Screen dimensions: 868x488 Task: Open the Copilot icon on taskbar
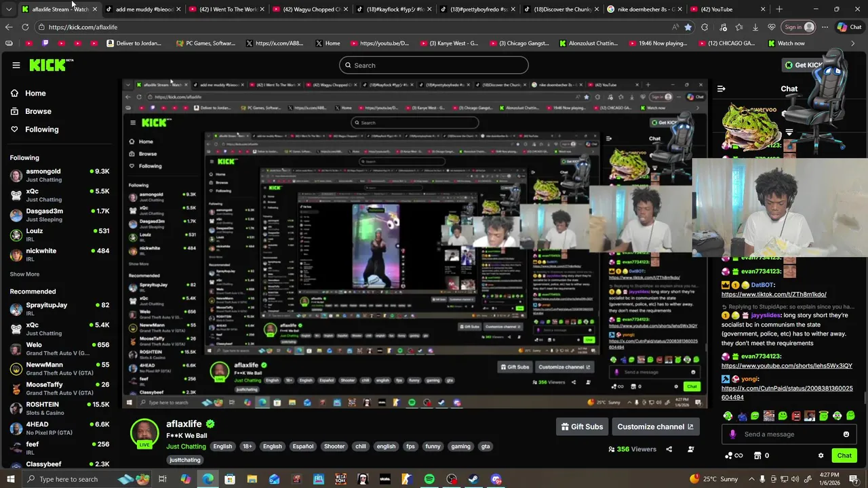pyautogui.click(x=185, y=479)
